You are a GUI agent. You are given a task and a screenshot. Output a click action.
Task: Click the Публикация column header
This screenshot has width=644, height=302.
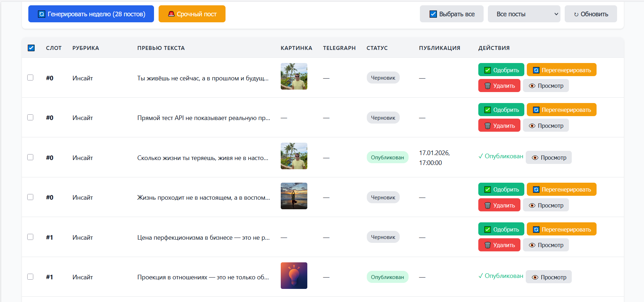[439, 48]
